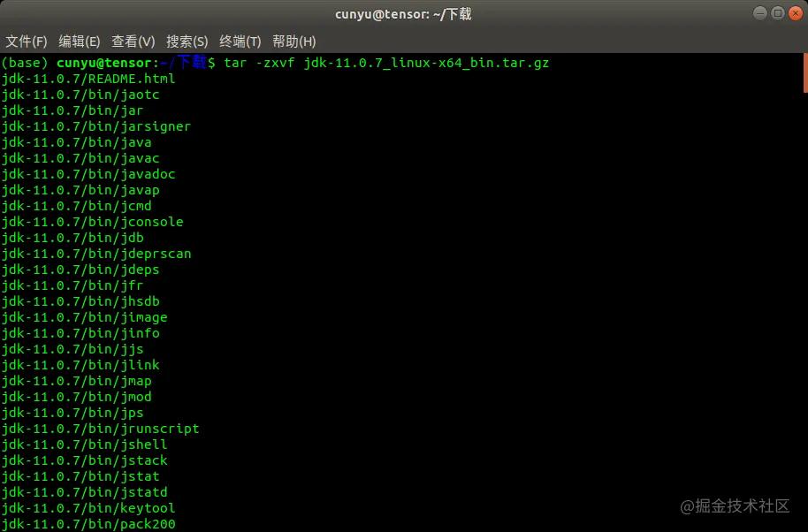Image resolution: width=808 pixels, height=532 pixels.
Task: Click the tar -zxvf command text
Action: [386, 63]
